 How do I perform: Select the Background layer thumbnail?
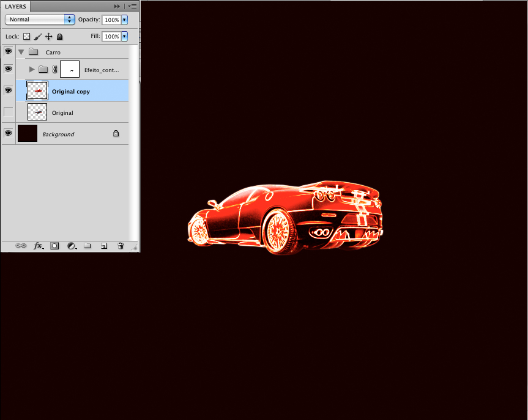click(x=28, y=133)
